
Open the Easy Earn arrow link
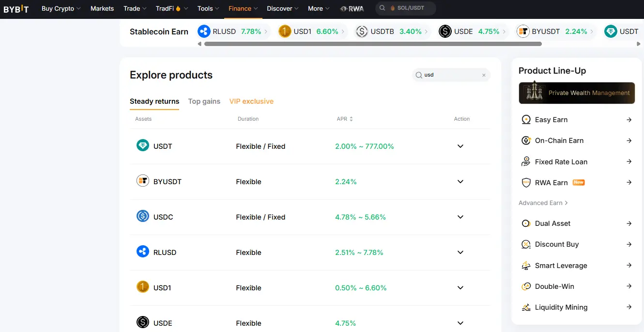[629, 120]
